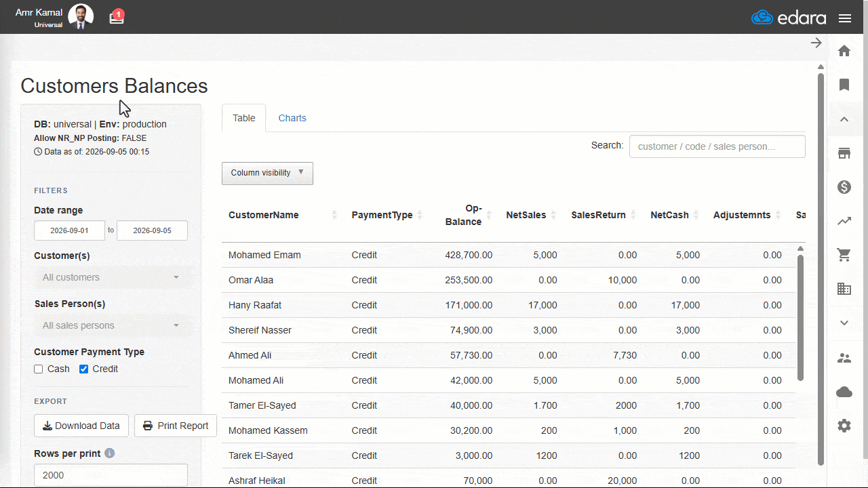Open the people icon in sidebar
Screen dimensions: 868x488
(x=844, y=358)
